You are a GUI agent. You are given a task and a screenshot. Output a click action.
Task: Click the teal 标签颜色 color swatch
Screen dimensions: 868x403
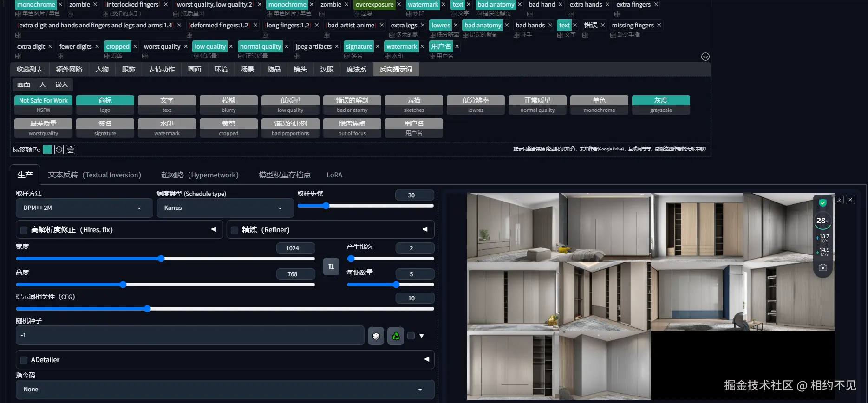(47, 149)
